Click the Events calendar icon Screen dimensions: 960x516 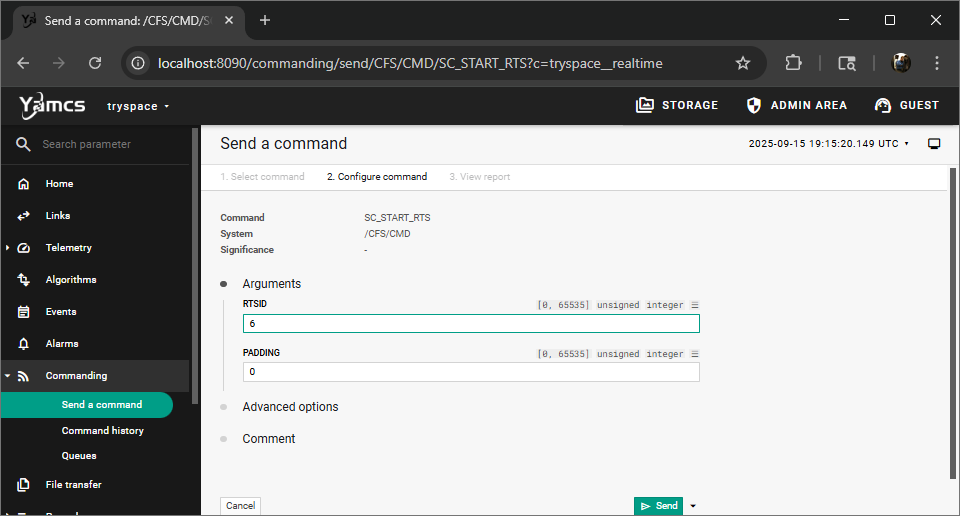(x=24, y=312)
